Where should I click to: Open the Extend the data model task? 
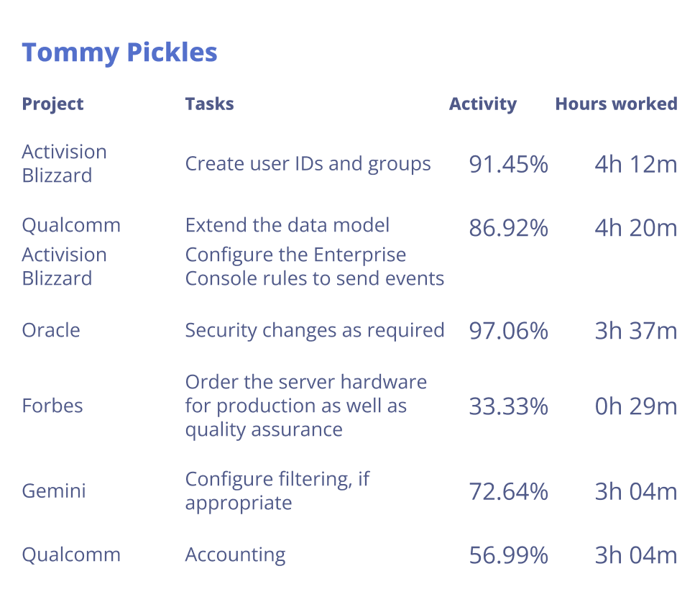(x=287, y=225)
